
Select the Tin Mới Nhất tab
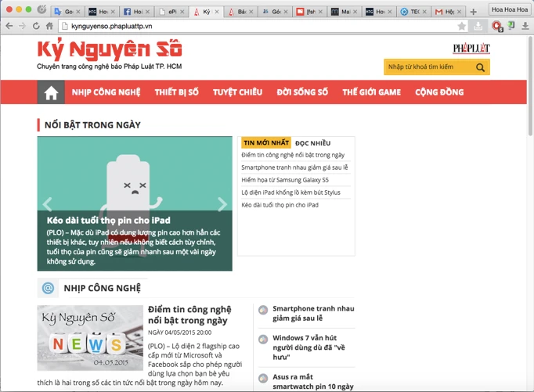click(265, 143)
